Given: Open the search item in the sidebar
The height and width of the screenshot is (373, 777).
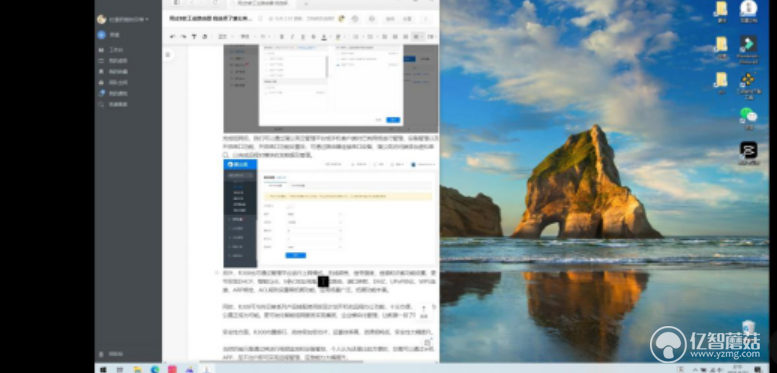Looking at the screenshot, I should [113, 105].
